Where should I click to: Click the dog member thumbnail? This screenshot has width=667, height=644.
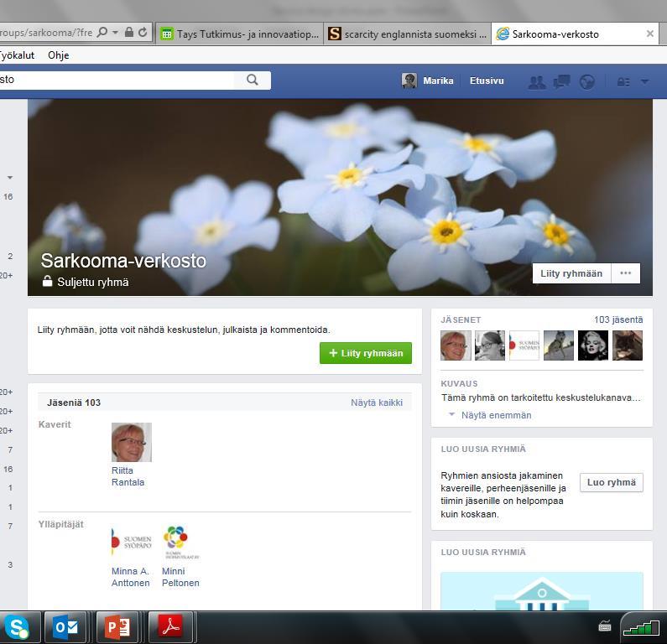559,345
